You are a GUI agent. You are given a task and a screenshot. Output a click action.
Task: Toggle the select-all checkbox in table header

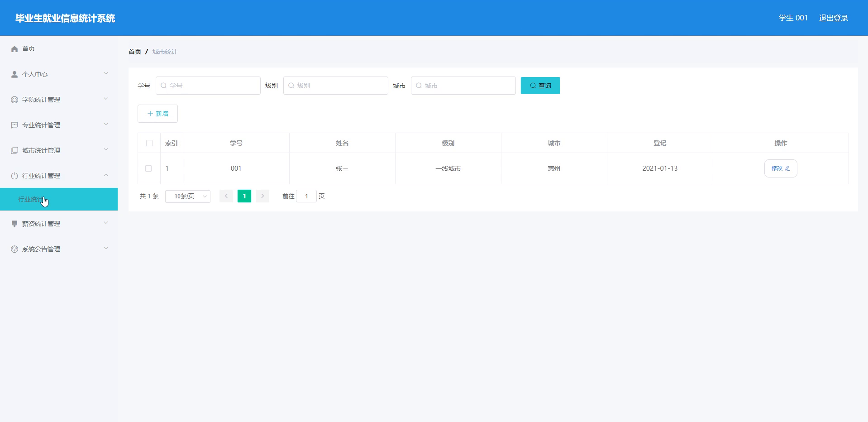coord(149,143)
